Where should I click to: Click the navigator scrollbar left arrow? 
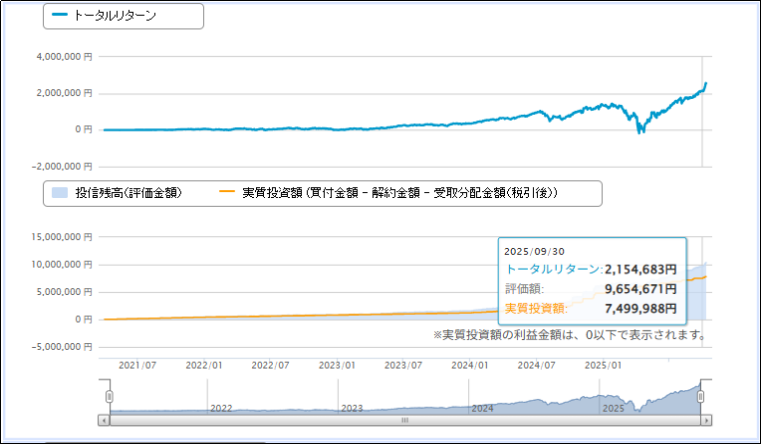103,421
